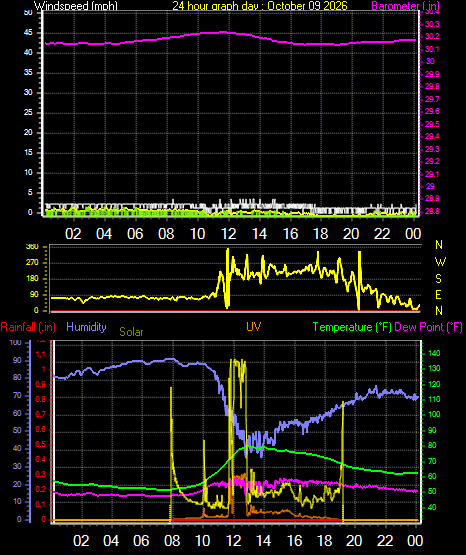
Task: Click "270" on the wind direction scale
Action: 32,263
